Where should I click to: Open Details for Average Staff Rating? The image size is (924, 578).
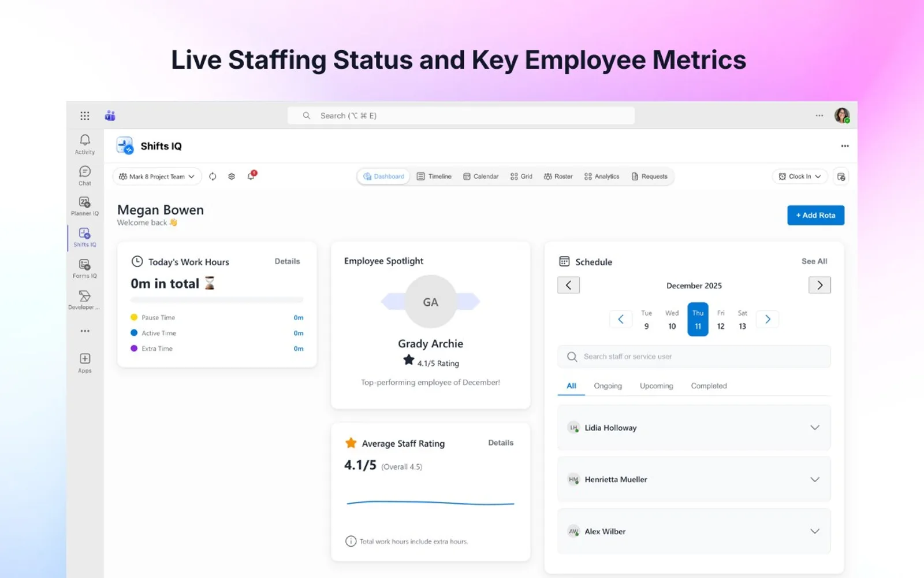[501, 443]
